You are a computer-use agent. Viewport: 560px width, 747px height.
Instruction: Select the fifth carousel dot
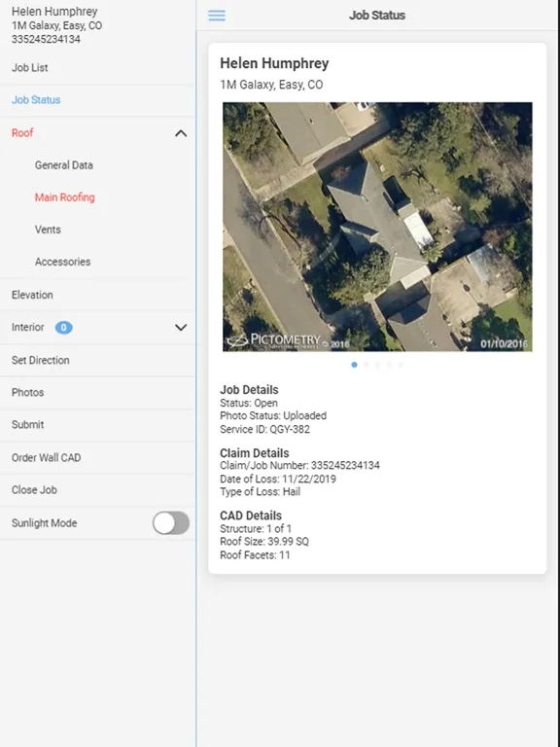[401, 365]
